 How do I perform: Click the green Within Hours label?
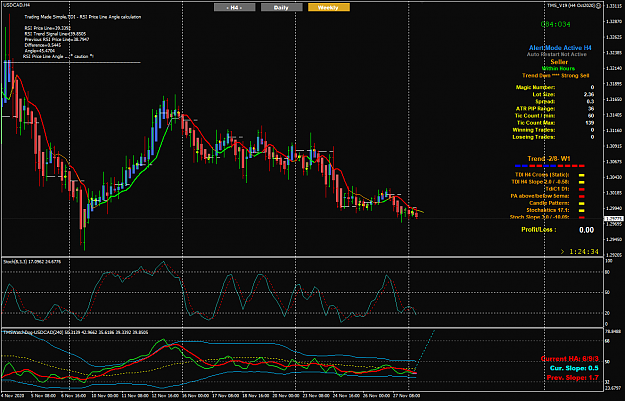tap(558, 69)
